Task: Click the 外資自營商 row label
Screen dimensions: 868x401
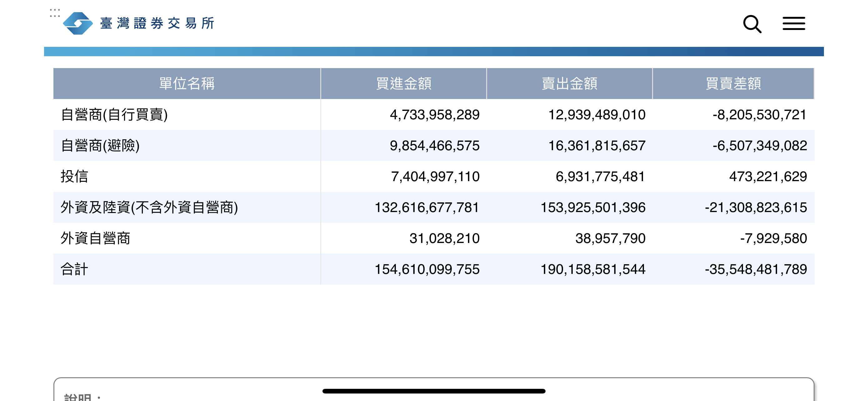Action: 95,238
